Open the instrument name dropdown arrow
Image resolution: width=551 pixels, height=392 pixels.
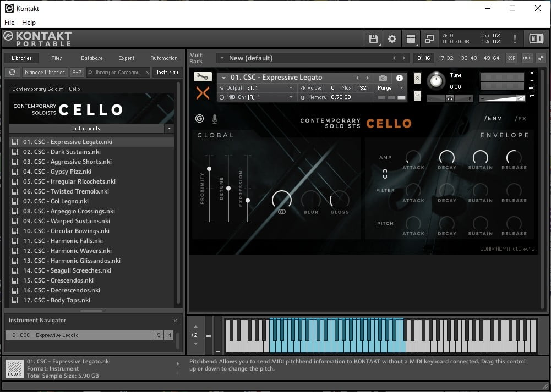coord(223,78)
